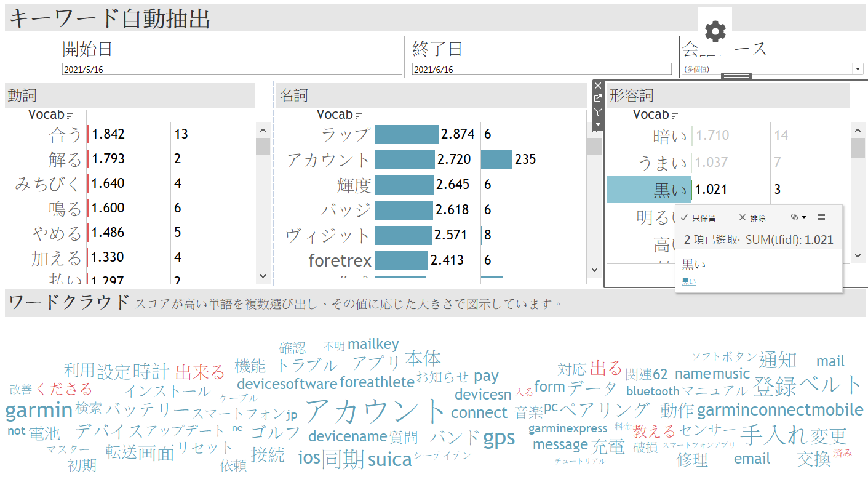Click the word garminexpress in the cloud
Viewport: 868px width, 498px height.
click(x=568, y=428)
